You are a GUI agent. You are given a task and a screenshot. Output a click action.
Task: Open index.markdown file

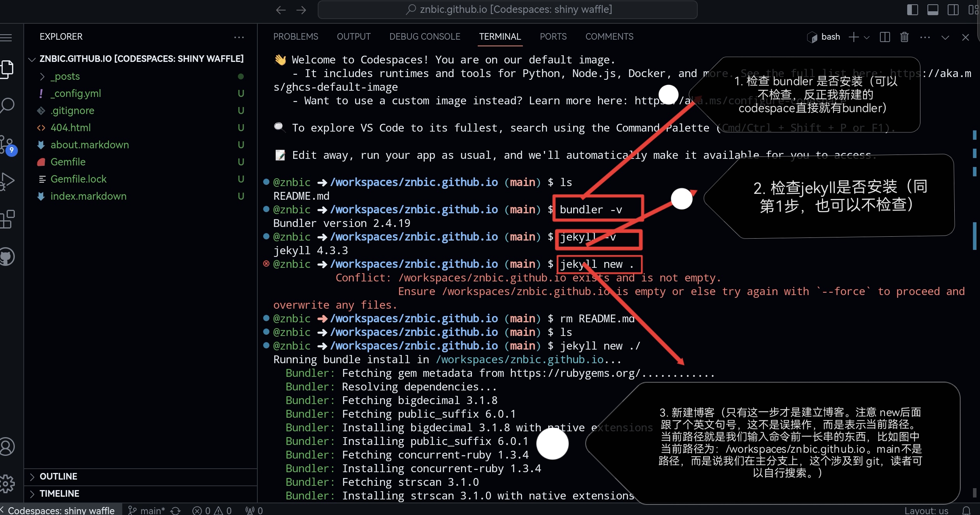click(x=140, y=196)
